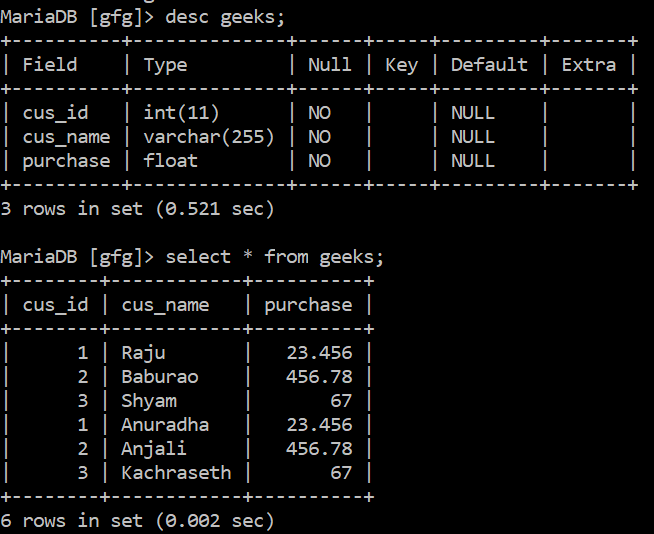This screenshot has width=654, height=534.
Task: Click the 'Default' column header
Action: point(489,65)
